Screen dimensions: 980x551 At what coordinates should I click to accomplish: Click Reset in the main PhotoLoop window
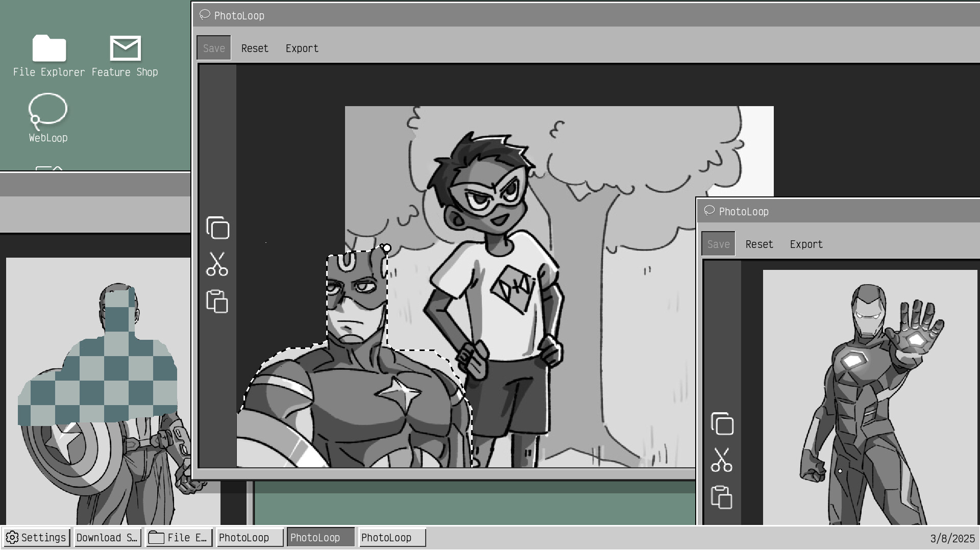tap(255, 47)
